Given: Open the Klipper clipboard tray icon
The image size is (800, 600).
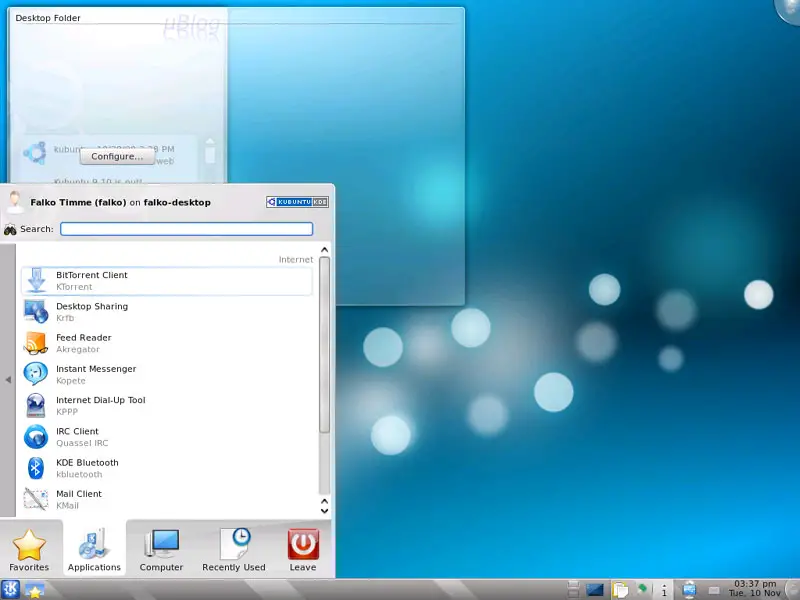Looking at the screenshot, I should 619,590.
